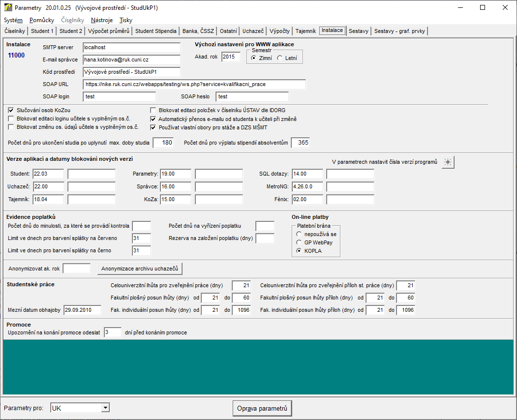Click the Parametry app icon in title bar

(8, 8)
